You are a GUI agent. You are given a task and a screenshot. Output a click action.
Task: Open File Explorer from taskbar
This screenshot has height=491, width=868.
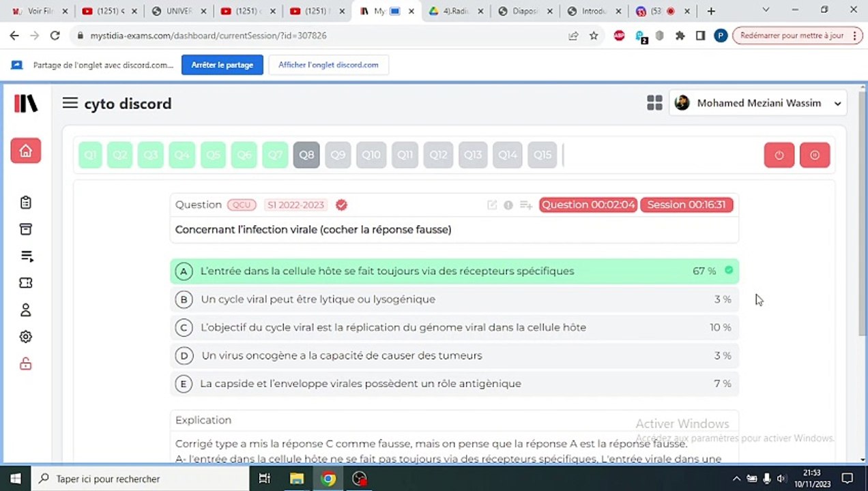(296, 479)
